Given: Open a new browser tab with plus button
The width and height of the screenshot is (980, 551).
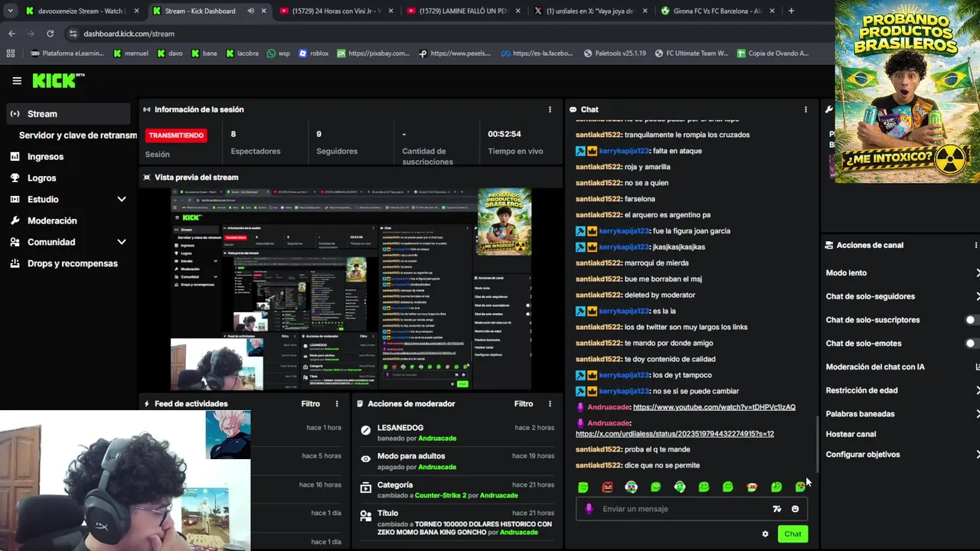Looking at the screenshot, I should (x=791, y=11).
